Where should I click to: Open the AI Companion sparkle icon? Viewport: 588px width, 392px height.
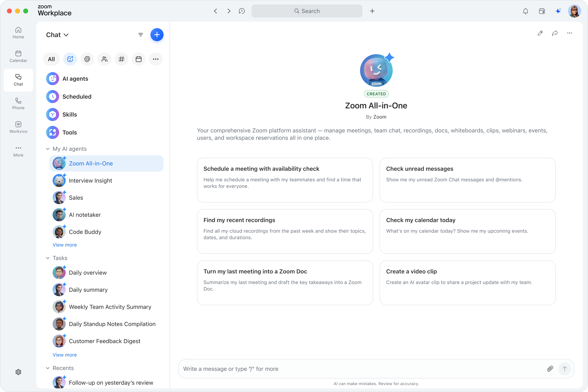[x=558, y=11]
